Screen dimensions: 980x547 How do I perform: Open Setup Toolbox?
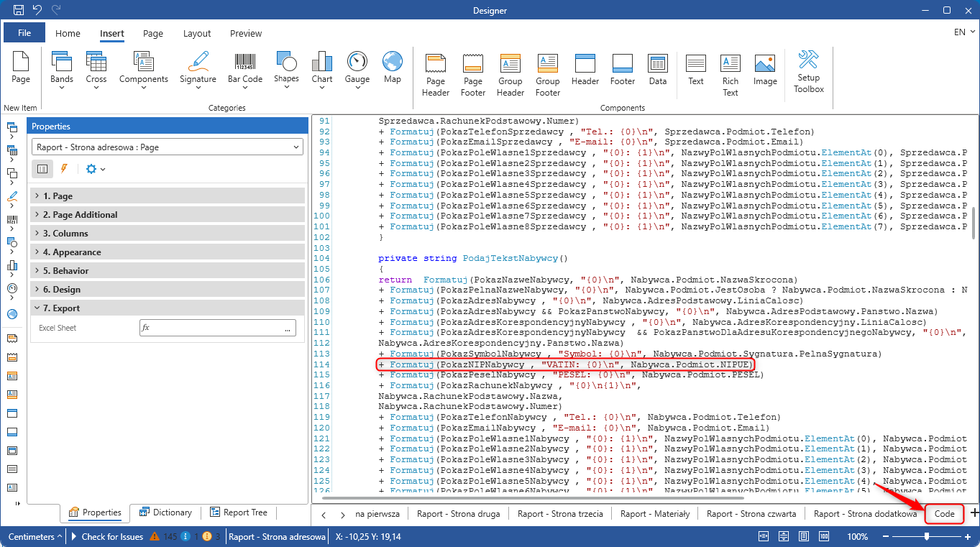(808, 71)
